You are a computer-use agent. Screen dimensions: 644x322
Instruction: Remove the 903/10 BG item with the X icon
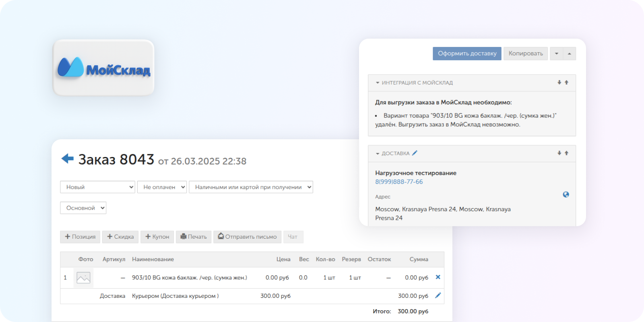point(438,277)
